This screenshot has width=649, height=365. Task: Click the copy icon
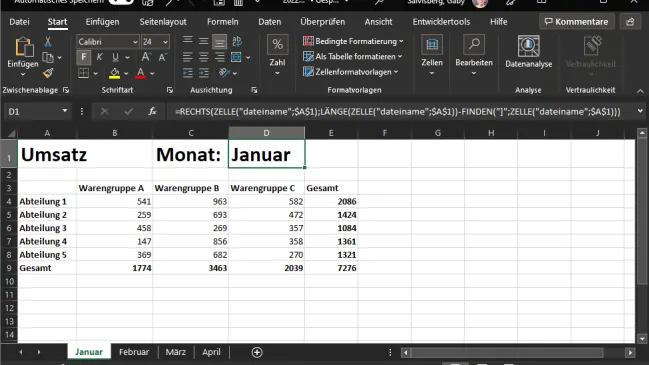coord(48,58)
